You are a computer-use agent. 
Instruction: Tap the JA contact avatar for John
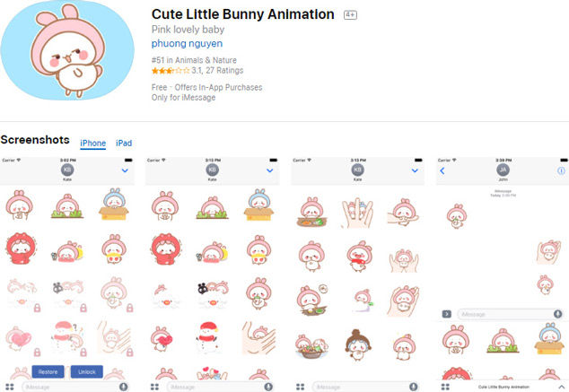(x=503, y=170)
